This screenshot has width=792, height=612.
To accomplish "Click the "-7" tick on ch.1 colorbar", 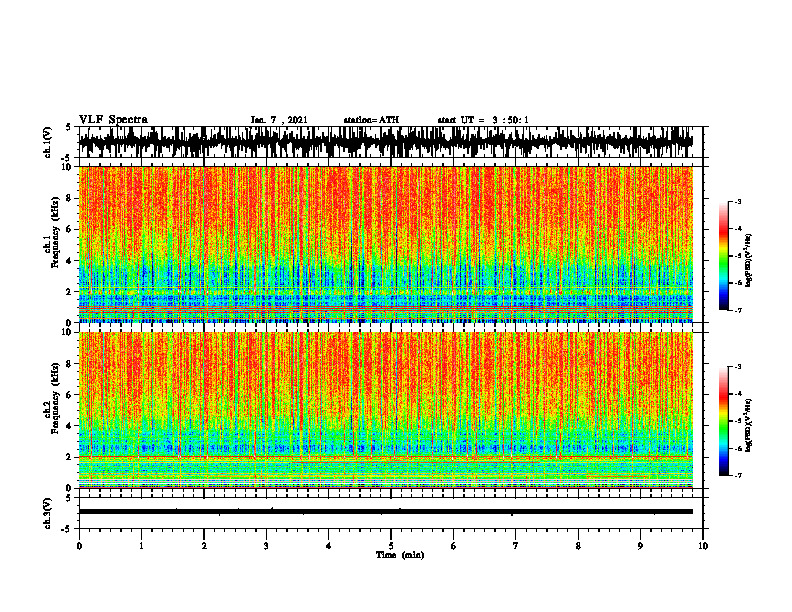I will pyautogui.click(x=737, y=310).
